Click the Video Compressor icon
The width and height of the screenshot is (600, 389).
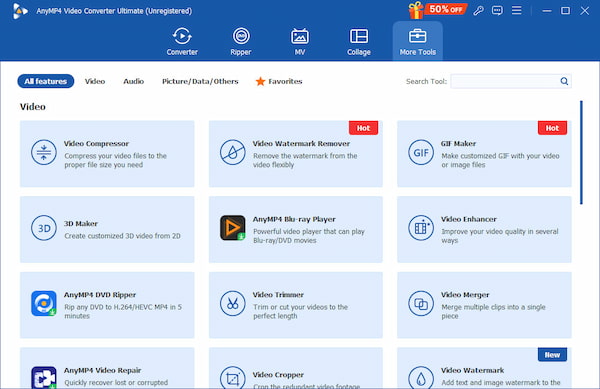44,152
